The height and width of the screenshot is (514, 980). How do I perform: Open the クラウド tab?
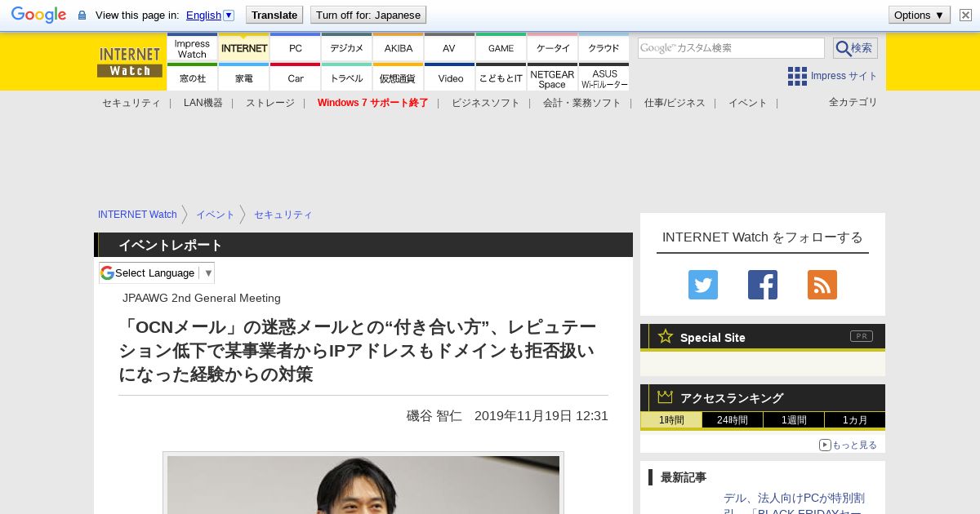[604, 48]
